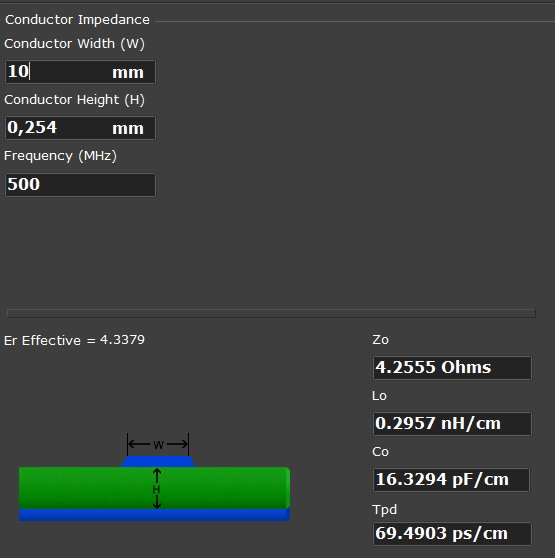Select the blue trapezoid trace in diagram

(158, 462)
